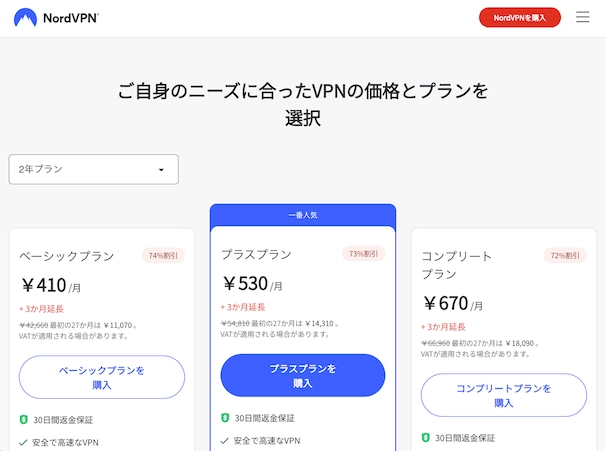Click コンプリートプランを購入 button
Image resolution: width=605 pixels, height=451 pixels.
tap(503, 395)
